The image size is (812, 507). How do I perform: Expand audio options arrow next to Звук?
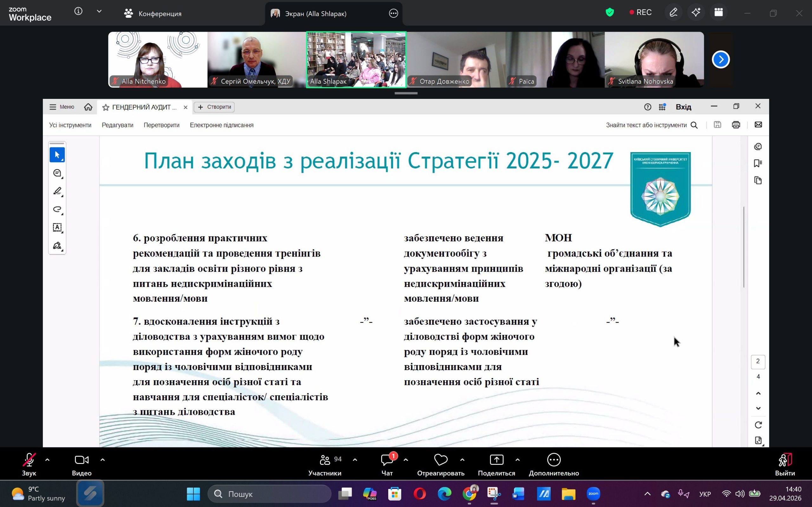coord(47,460)
